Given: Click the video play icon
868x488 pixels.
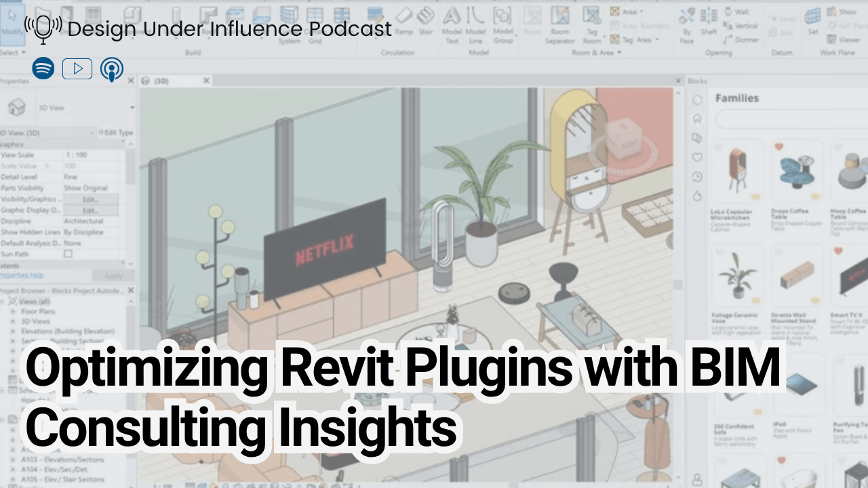Looking at the screenshot, I should click(77, 68).
